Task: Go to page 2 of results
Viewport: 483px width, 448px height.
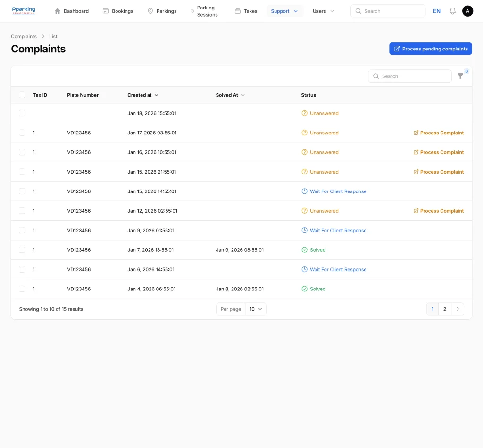Action: coord(445,309)
